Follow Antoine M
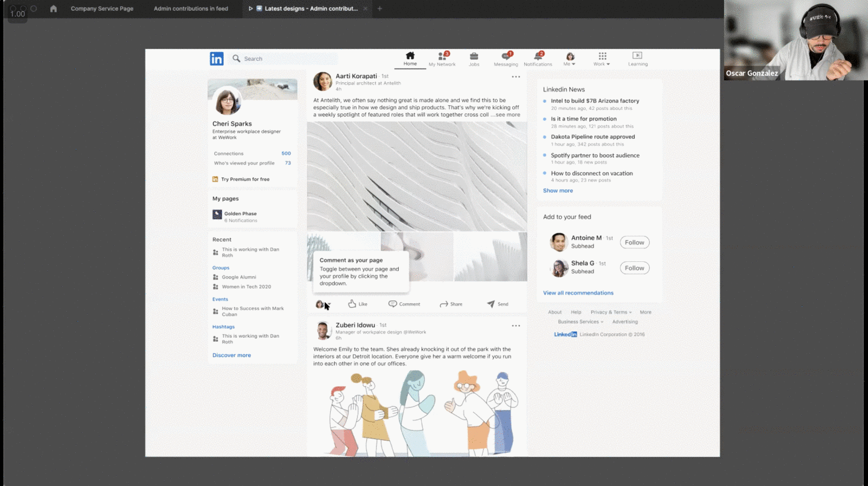This screenshot has width=868, height=486. (634, 242)
